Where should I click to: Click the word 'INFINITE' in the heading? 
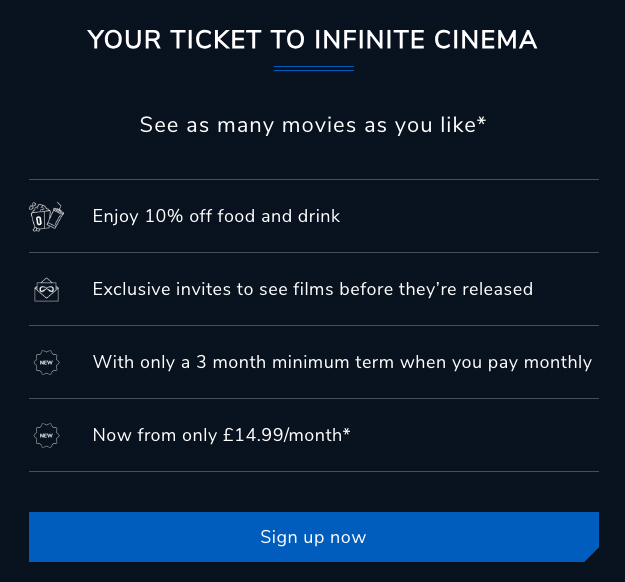tap(366, 40)
